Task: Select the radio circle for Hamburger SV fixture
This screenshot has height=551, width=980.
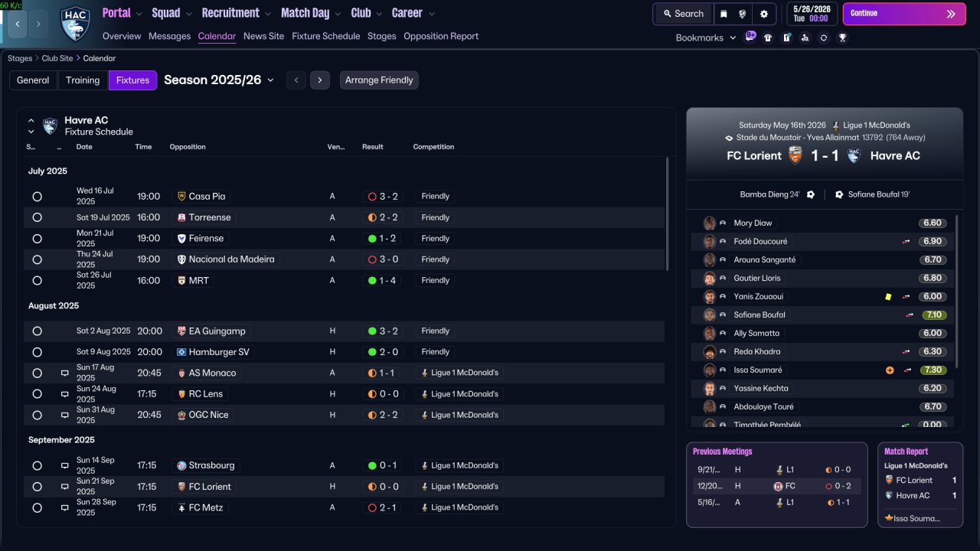Action: (38, 352)
